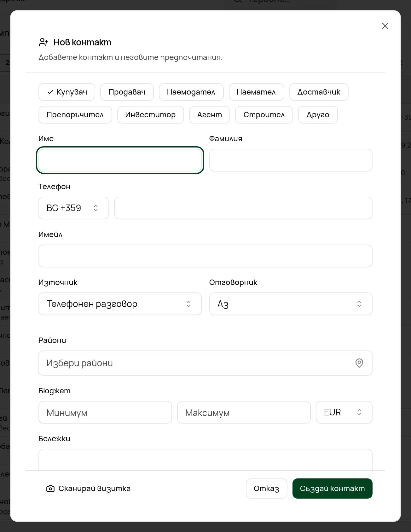The image size is (411, 532).
Task: Enable the Строител contact type chip
Action: [264, 115]
